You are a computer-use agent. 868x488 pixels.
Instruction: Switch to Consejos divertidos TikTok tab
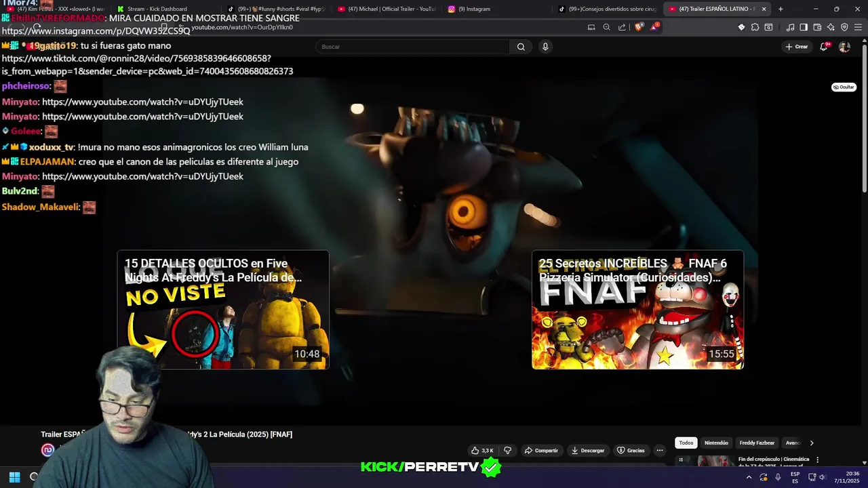(x=607, y=9)
